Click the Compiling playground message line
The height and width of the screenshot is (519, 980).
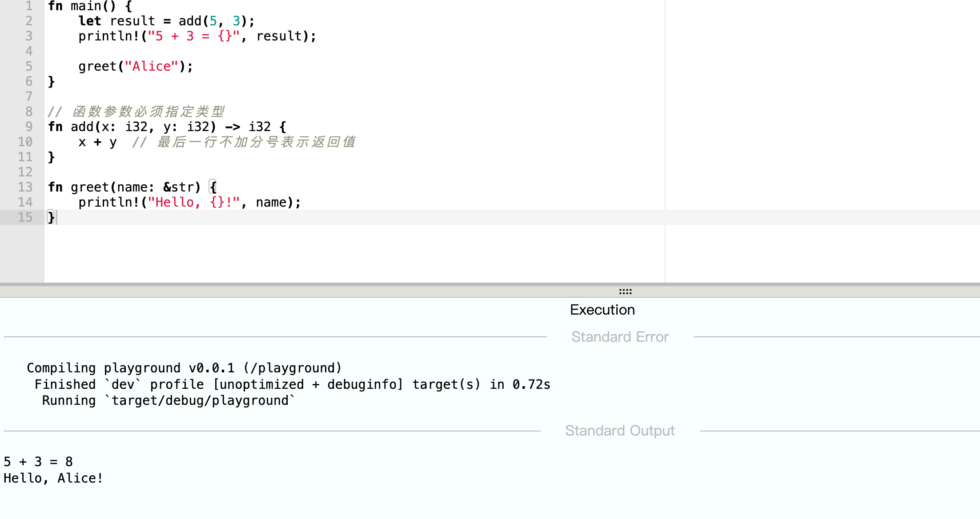click(x=184, y=368)
